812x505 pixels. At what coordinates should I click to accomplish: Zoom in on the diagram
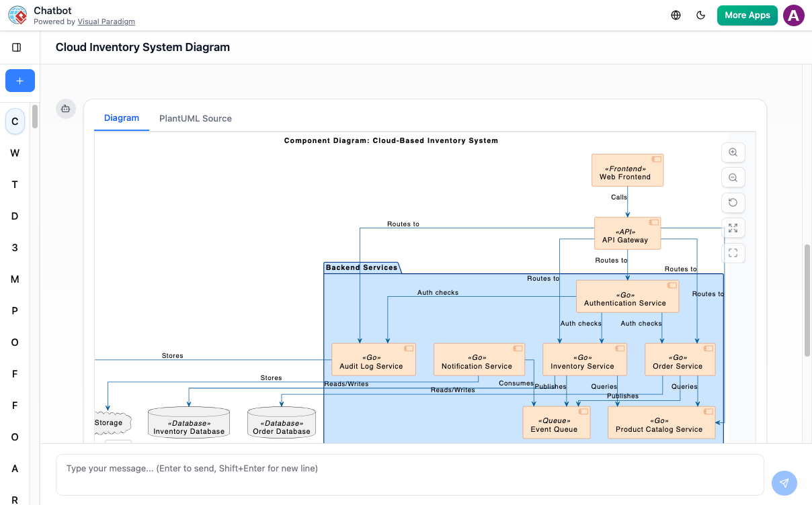pos(733,152)
